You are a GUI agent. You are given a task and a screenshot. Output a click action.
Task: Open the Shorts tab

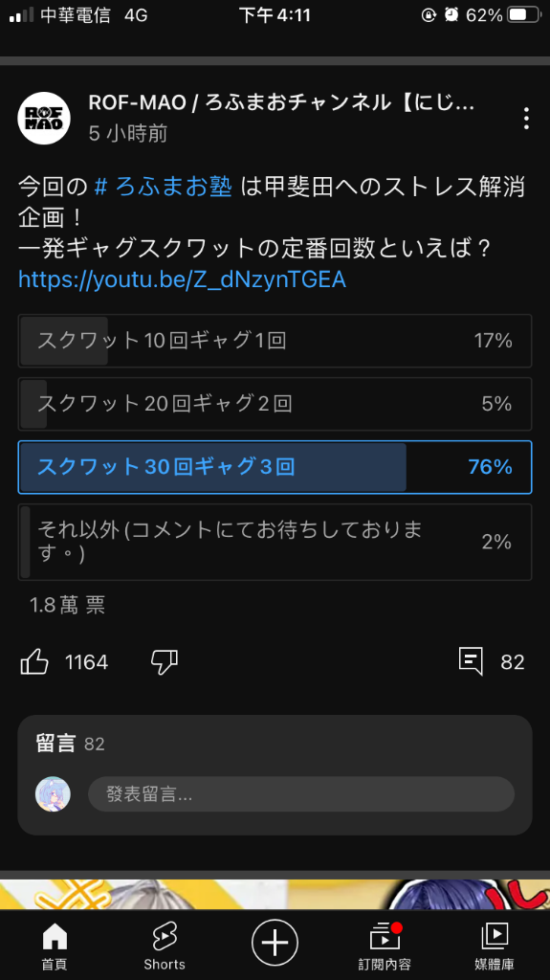pyautogui.click(x=165, y=947)
